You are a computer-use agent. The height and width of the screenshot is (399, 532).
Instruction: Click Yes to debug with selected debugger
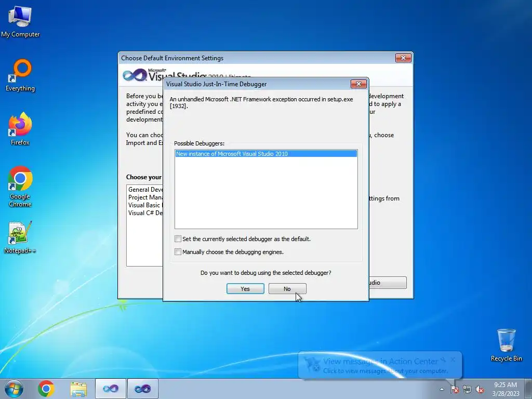[245, 289]
